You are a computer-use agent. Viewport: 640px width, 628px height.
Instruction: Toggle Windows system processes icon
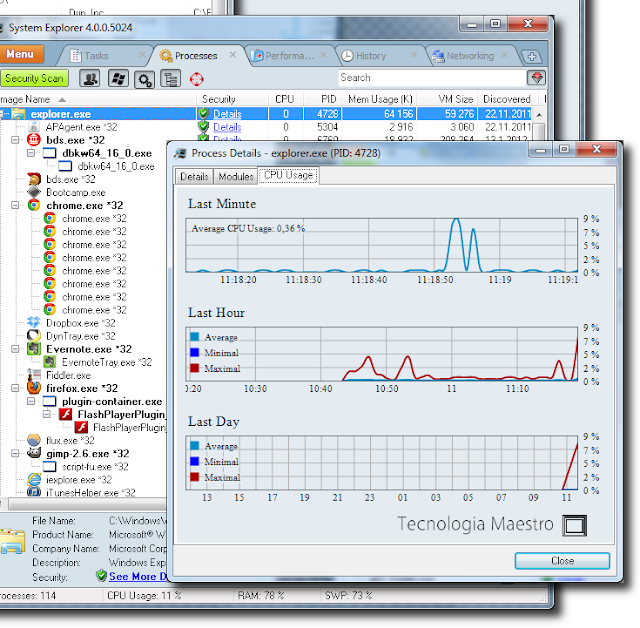pos(118,78)
